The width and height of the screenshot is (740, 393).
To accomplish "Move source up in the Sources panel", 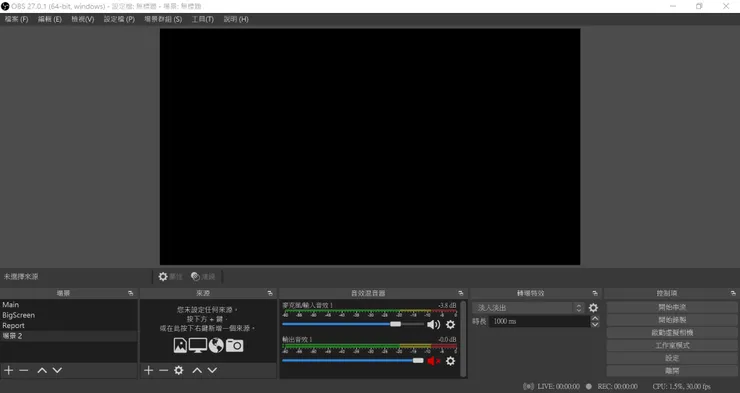I will point(197,370).
